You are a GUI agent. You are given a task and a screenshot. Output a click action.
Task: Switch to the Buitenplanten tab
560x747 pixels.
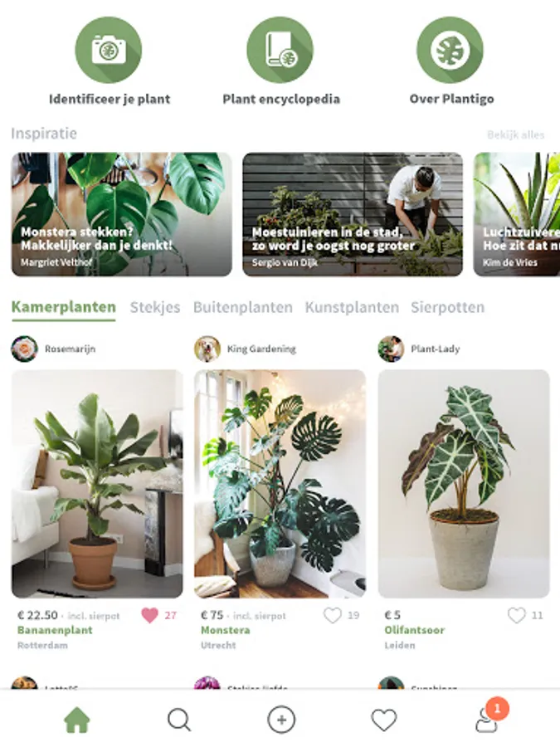(243, 307)
